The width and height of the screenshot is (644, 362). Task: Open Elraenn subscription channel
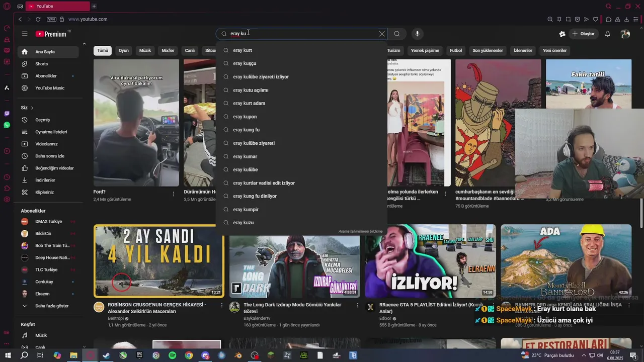click(48, 294)
